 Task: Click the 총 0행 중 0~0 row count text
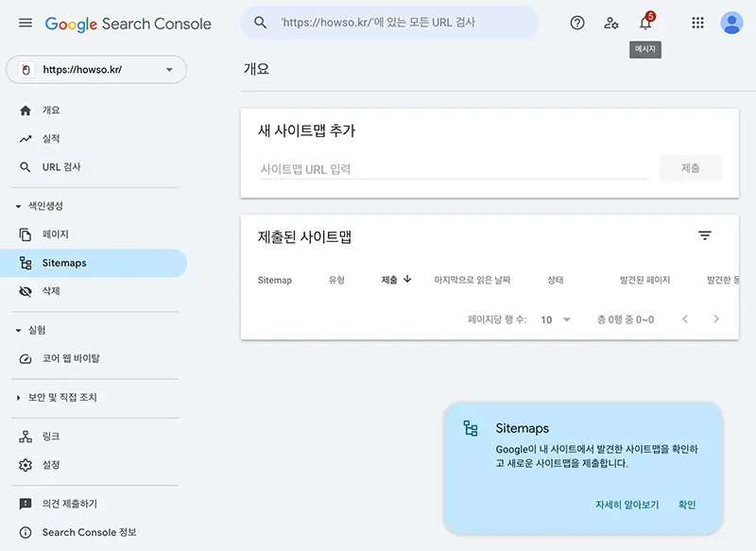[626, 319]
